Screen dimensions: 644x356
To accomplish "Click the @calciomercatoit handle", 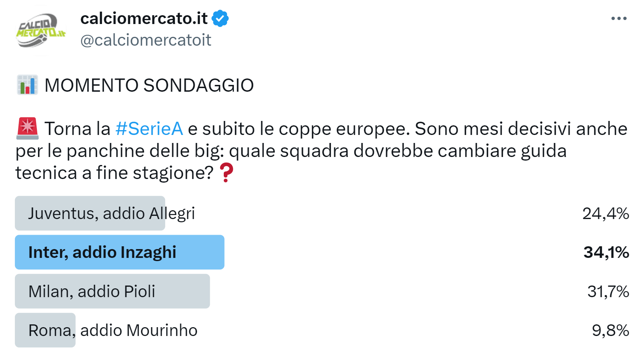I will [146, 40].
